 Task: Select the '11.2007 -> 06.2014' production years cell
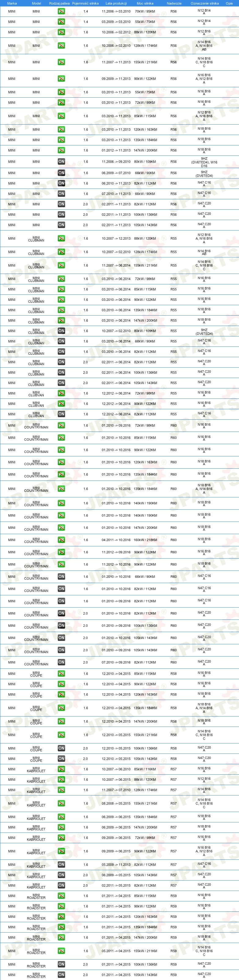tap(116, 266)
